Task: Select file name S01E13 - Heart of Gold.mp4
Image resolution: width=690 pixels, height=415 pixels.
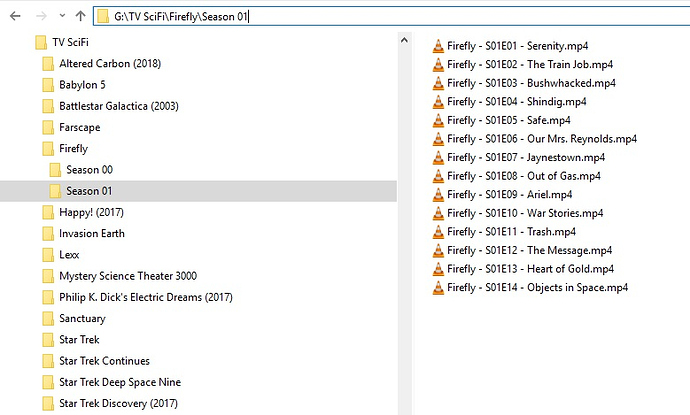Action: point(530,268)
